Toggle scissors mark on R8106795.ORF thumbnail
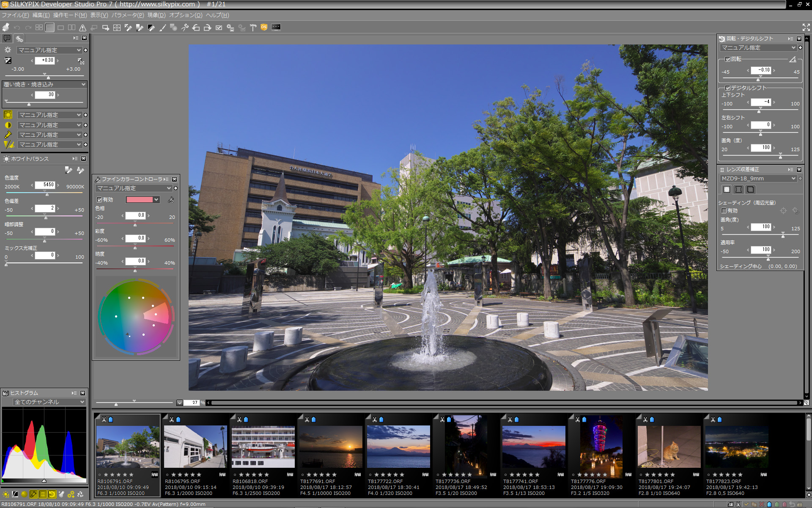Viewport: 812px width, 508px height. point(172,420)
